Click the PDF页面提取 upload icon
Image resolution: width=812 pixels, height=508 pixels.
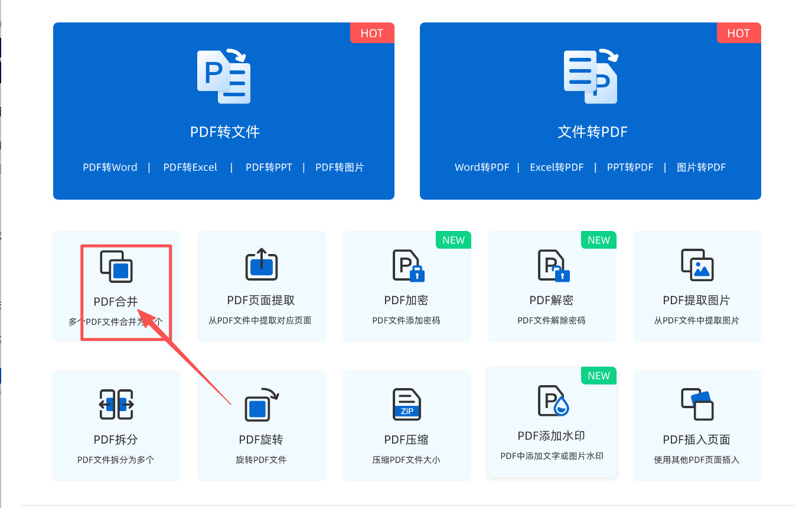coord(261,264)
